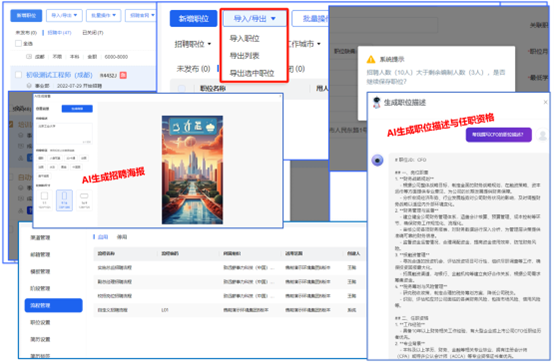554x362 pixels.
Task: Open the large 导入/导出 dropdown
Action: (x=254, y=18)
